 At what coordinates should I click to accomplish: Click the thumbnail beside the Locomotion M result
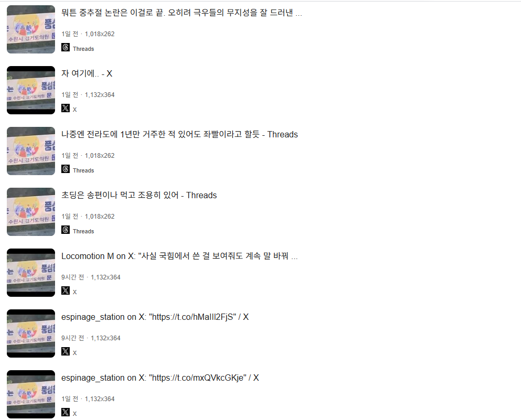(31, 273)
